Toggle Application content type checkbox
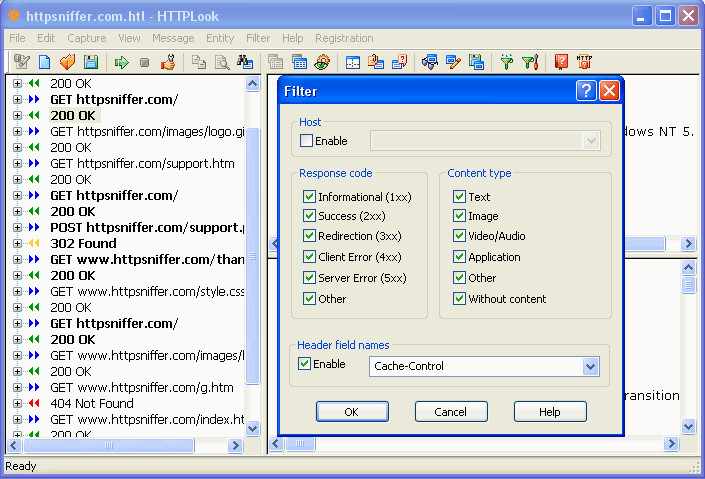This screenshot has height=479, width=705. (459, 257)
